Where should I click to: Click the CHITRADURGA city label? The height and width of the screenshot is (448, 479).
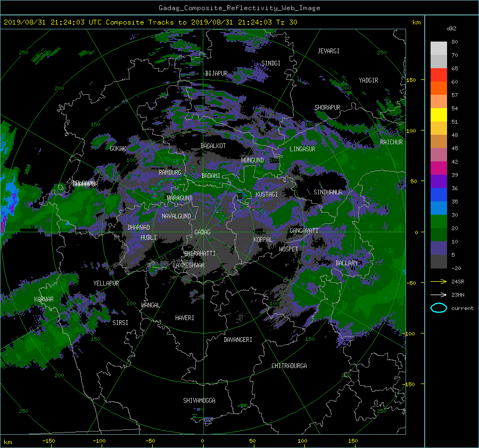pyautogui.click(x=289, y=366)
